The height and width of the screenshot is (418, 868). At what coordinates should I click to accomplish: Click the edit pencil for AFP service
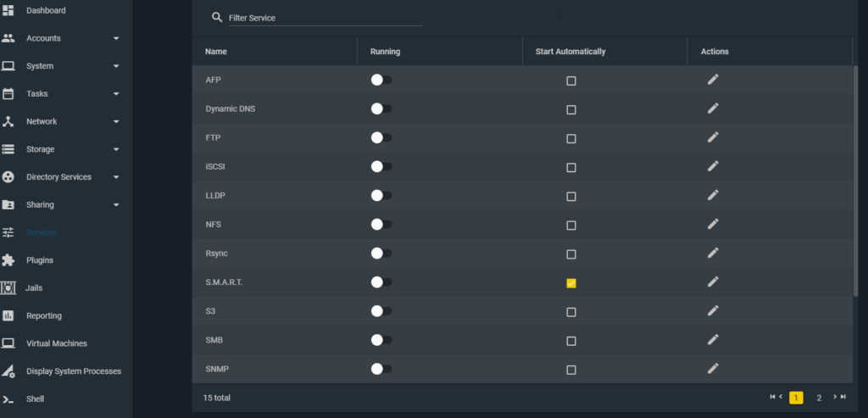click(x=713, y=80)
